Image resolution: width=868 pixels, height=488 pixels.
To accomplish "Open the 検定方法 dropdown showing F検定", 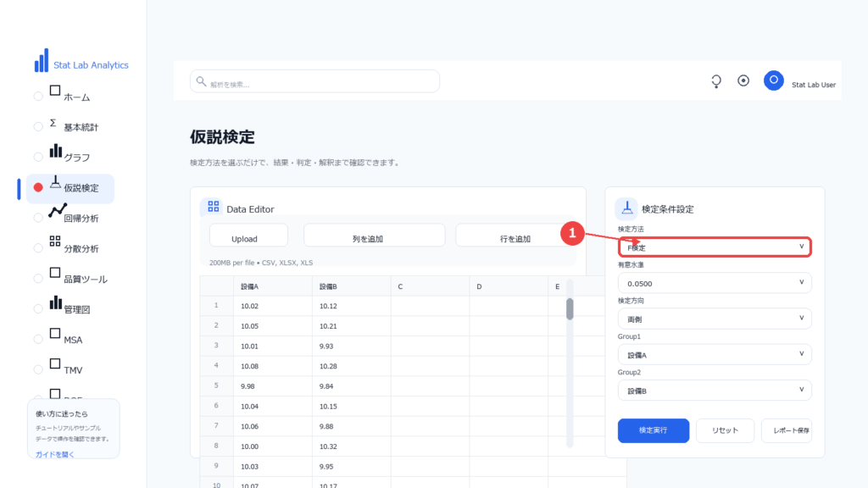I will pyautogui.click(x=715, y=247).
